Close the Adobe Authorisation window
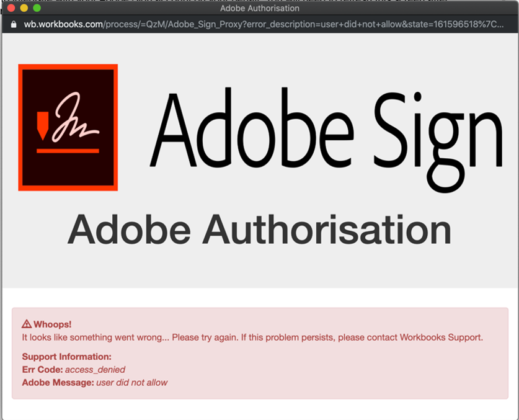This screenshot has width=519, height=420. click(11, 9)
